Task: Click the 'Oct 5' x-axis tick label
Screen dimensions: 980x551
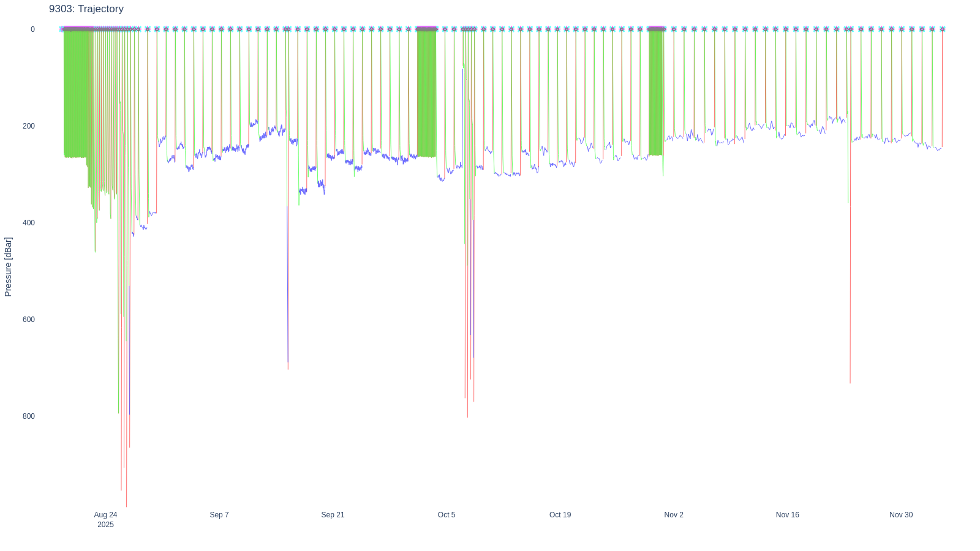Action: click(447, 515)
